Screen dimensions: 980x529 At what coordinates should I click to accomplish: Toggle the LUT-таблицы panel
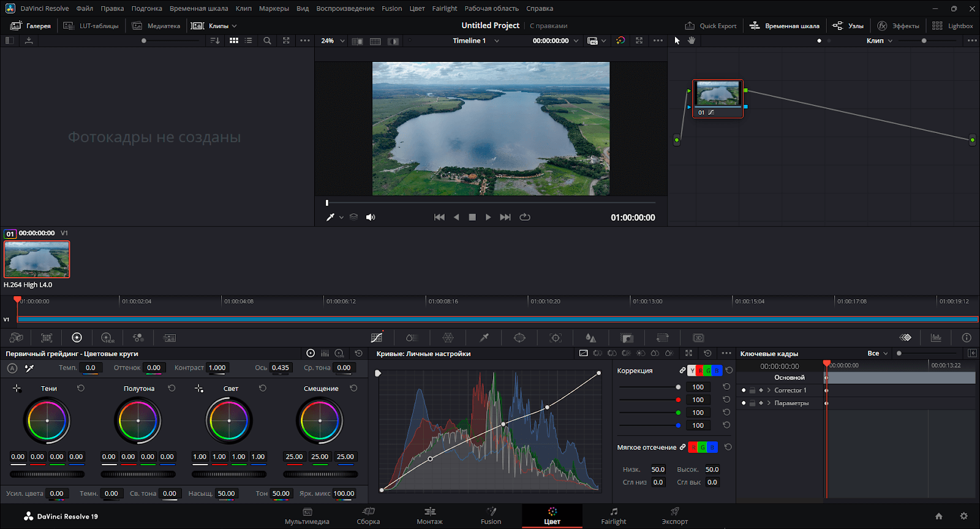(x=91, y=26)
